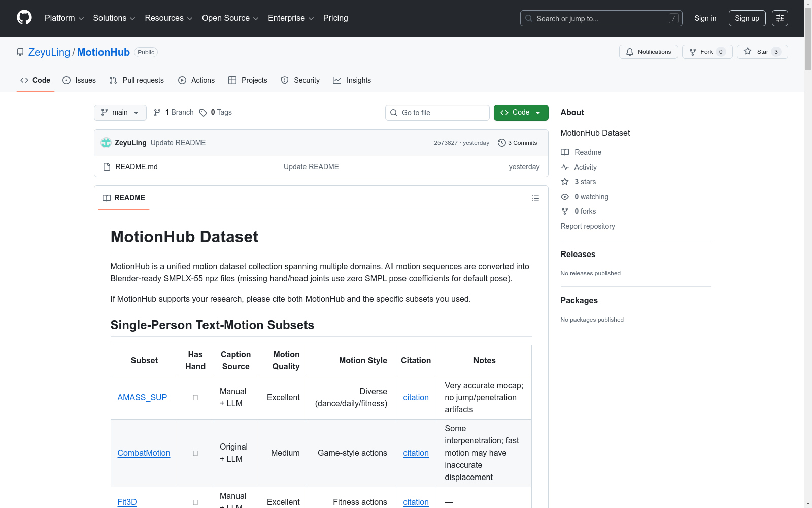Click the star icon beside 3 stars
Screen dimensions: 812x508
[565, 182]
